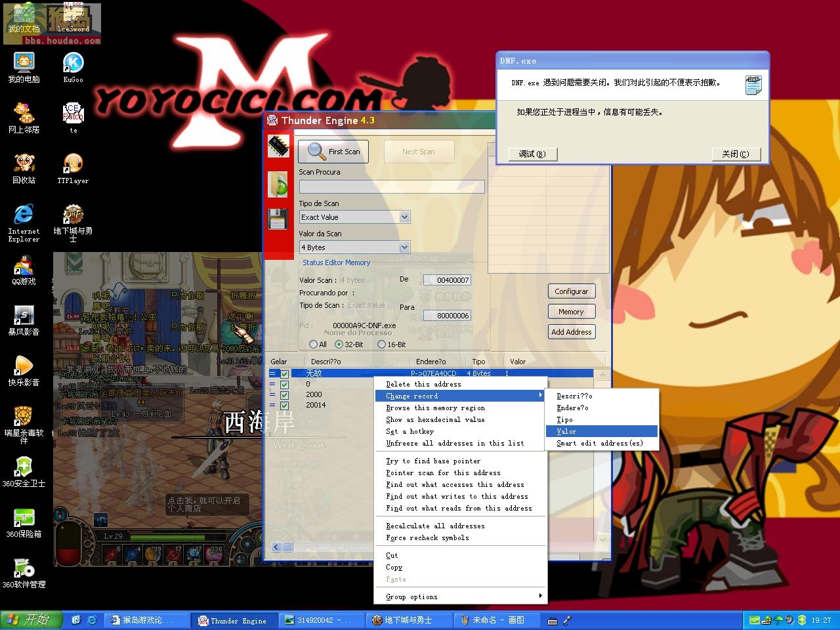Click the Para address field 80000006
Image resolution: width=840 pixels, height=630 pixels.
(447, 316)
